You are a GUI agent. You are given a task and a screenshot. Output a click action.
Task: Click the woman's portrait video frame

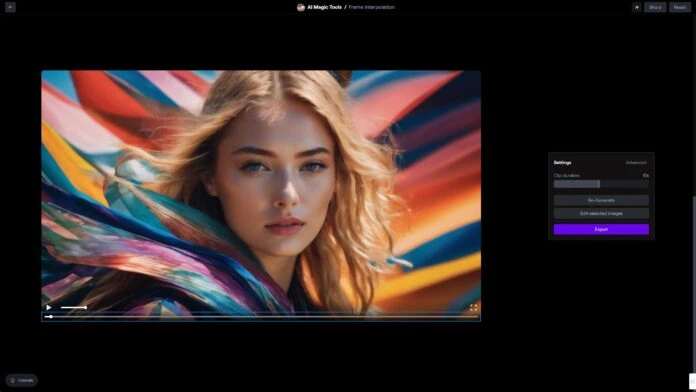click(x=261, y=191)
